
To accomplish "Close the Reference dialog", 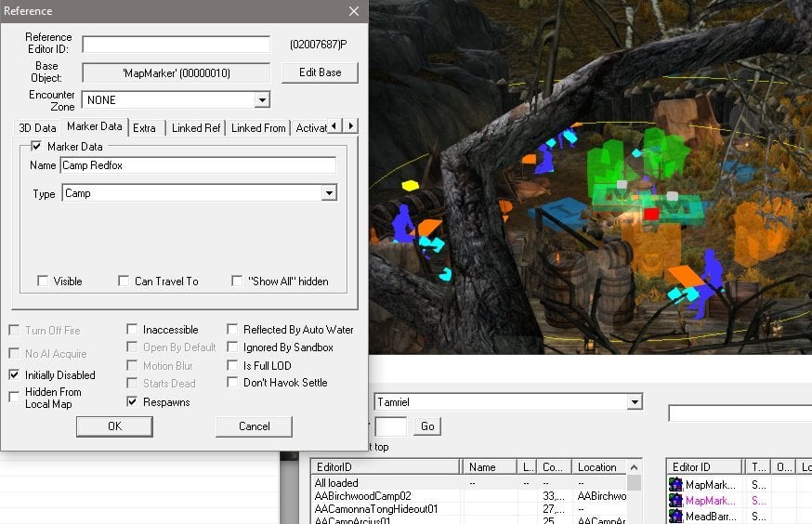I will pyautogui.click(x=354, y=11).
